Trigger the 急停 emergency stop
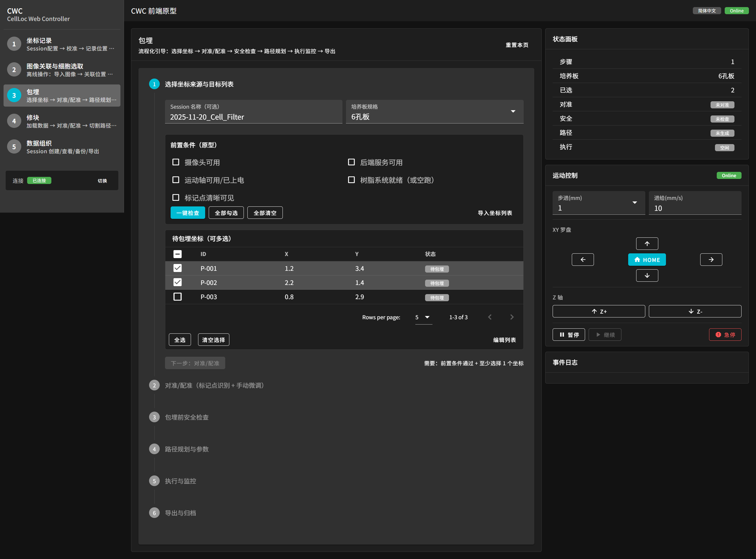Image resolution: width=756 pixels, height=559 pixels. [725, 335]
